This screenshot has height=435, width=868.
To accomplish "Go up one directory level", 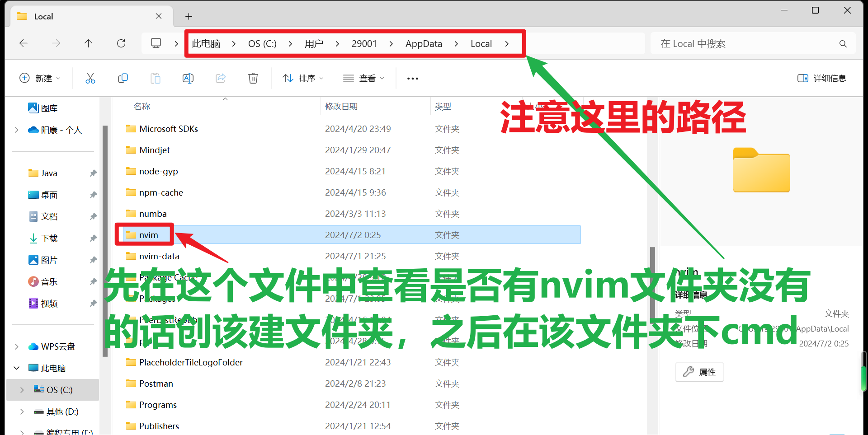I will point(88,43).
